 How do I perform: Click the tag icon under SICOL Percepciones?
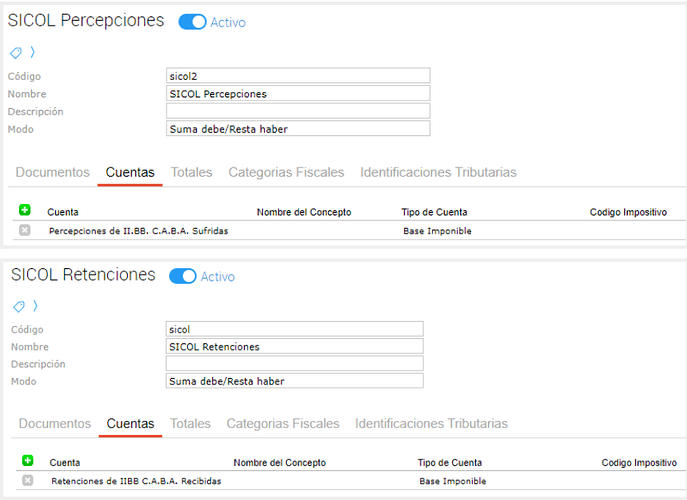click(x=15, y=53)
